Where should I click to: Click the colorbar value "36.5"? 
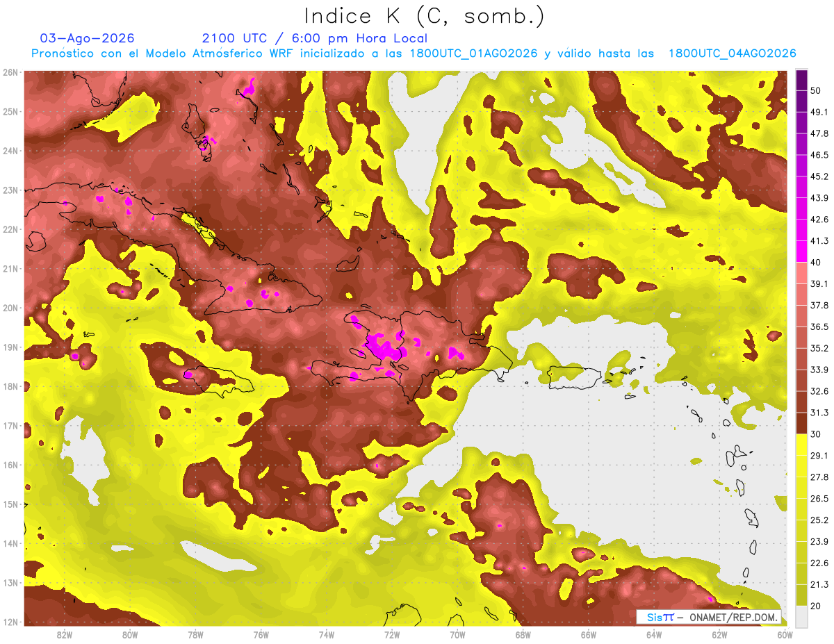coord(819,327)
